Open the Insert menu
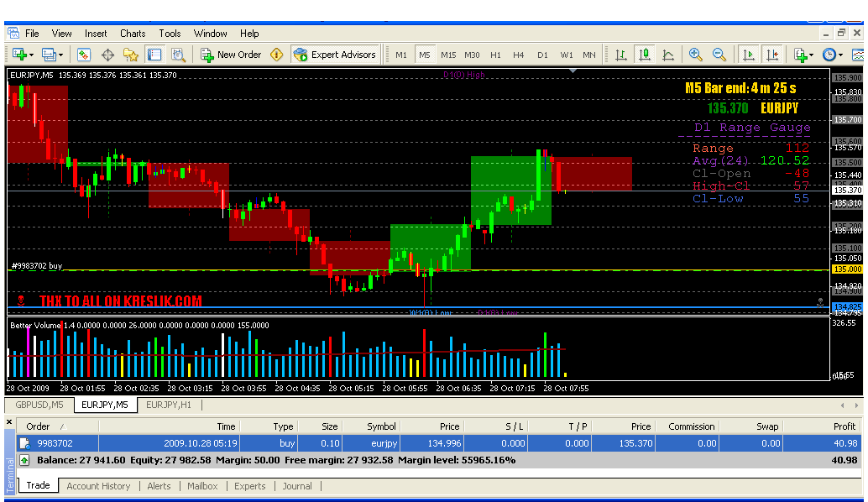This screenshot has height=502, width=868. pyautogui.click(x=96, y=34)
